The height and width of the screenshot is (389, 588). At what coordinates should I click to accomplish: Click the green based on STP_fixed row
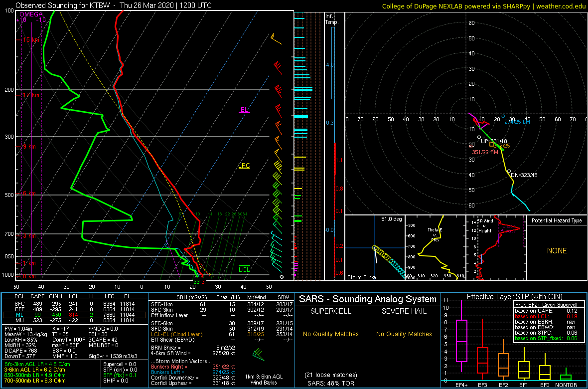tap(546, 338)
